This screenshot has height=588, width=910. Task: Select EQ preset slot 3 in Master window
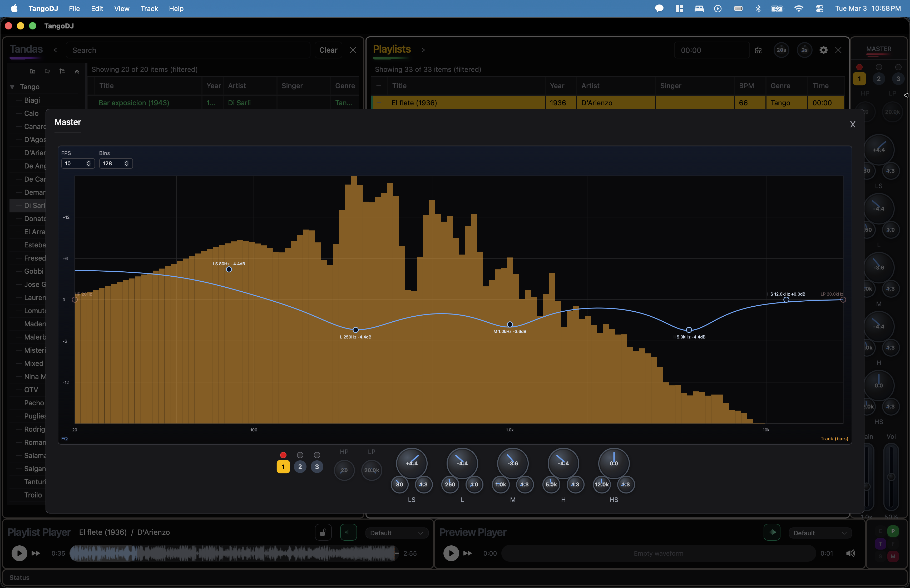click(x=316, y=466)
